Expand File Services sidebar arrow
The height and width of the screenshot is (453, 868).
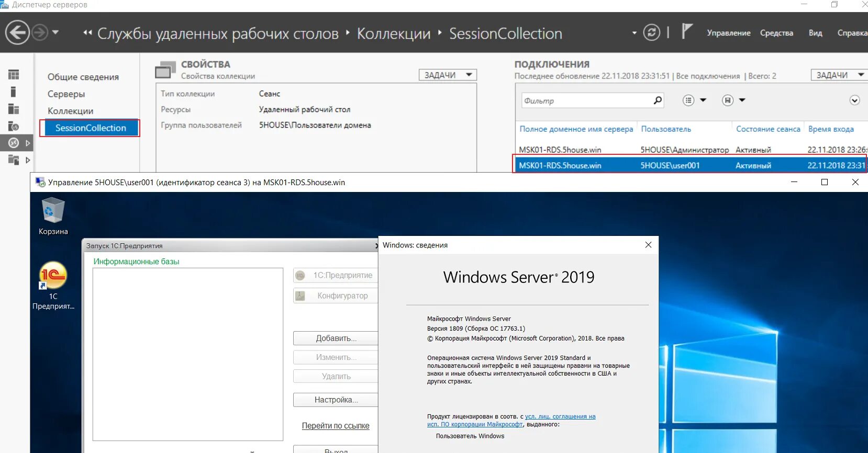click(28, 160)
